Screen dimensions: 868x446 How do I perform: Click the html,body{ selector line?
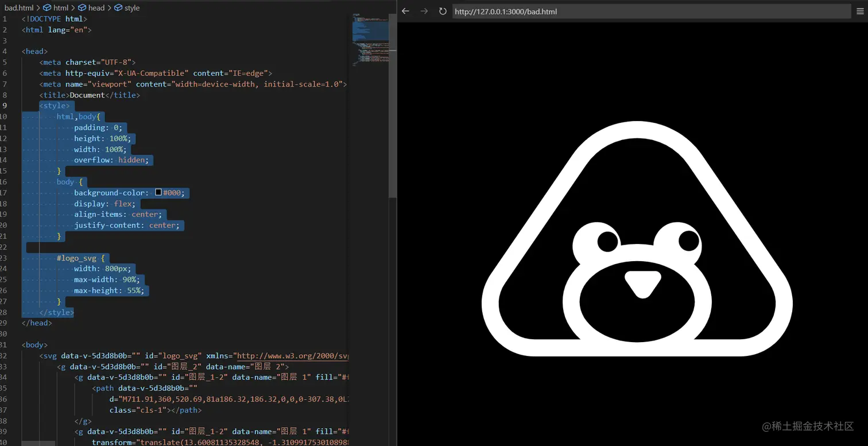[x=79, y=117]
